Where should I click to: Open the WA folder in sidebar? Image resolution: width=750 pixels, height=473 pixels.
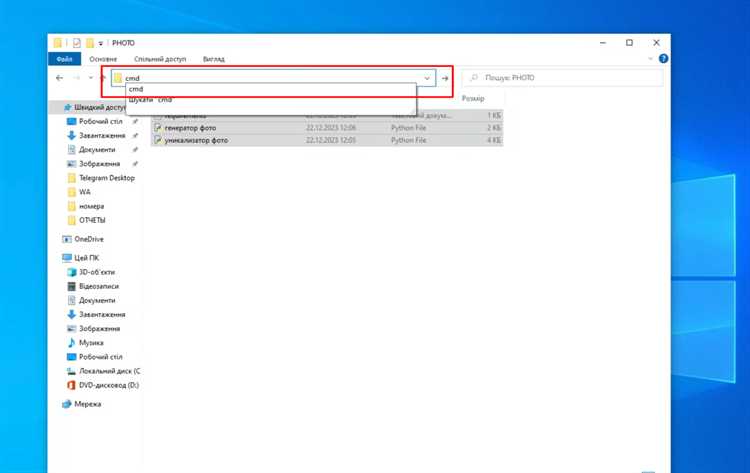tap(84, 192)
